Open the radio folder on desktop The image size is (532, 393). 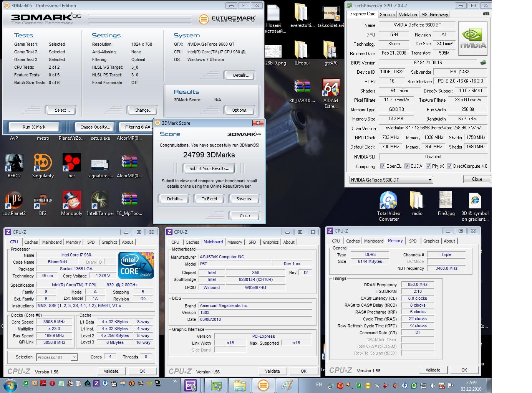(x=417, y=204)
